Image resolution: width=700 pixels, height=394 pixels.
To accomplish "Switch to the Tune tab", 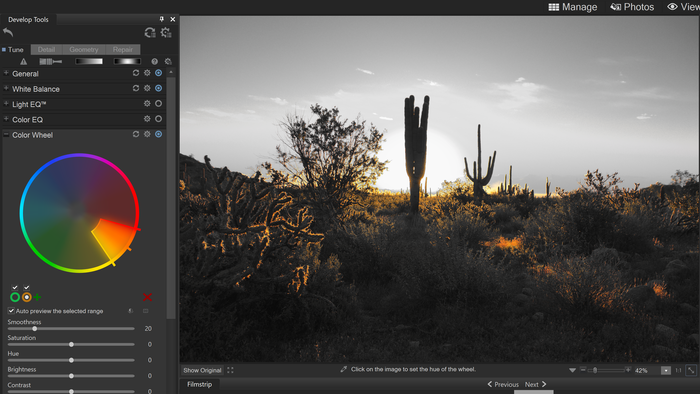I will click(15, 50).
